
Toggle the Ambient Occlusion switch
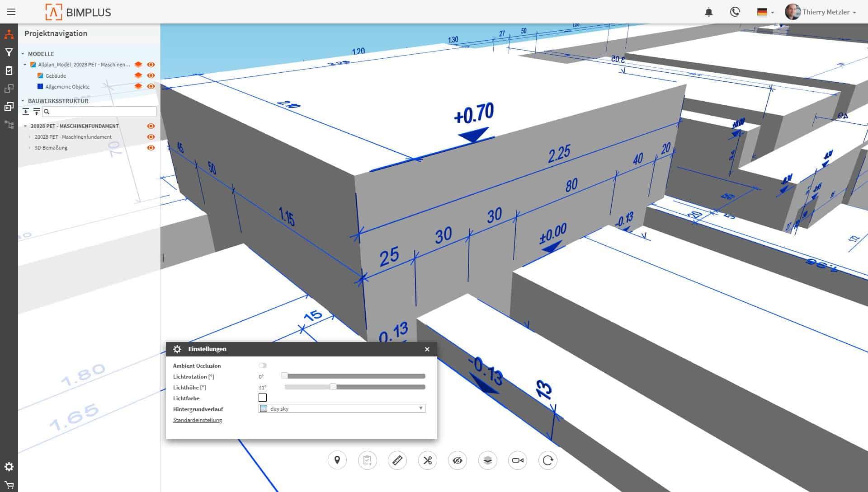tap(263, 365)
